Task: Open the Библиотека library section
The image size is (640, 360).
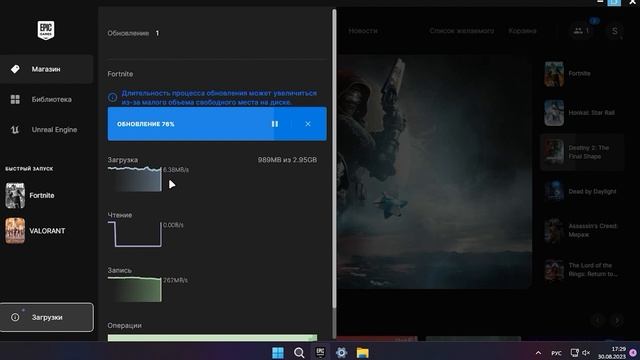Action: coord(47,99)
